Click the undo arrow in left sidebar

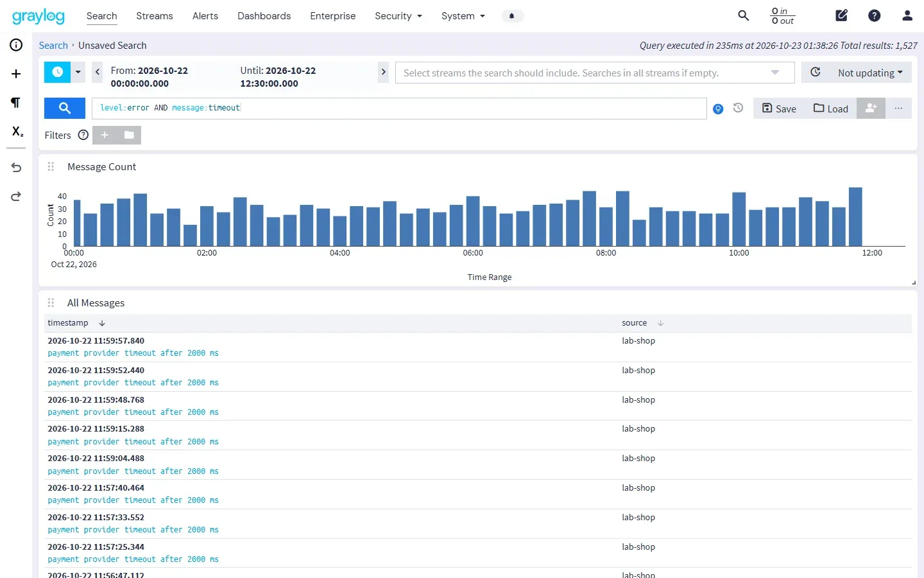[x=16, y=168]
